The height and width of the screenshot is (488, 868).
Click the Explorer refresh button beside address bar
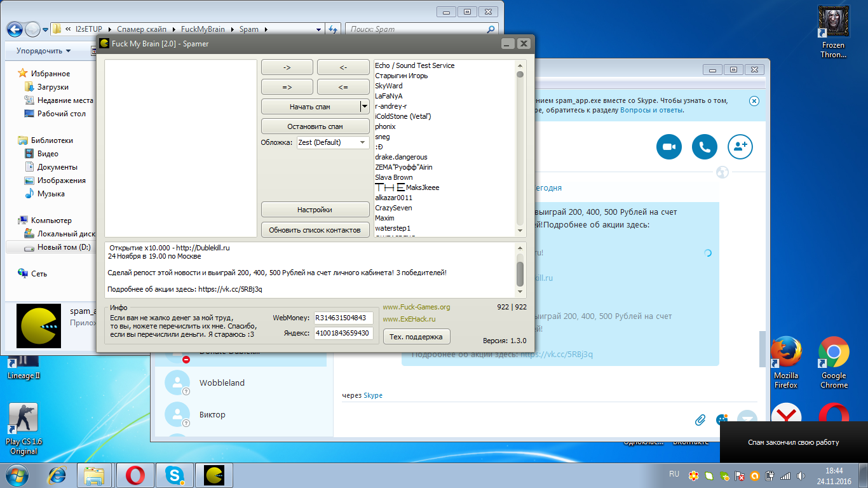[334, 29]
